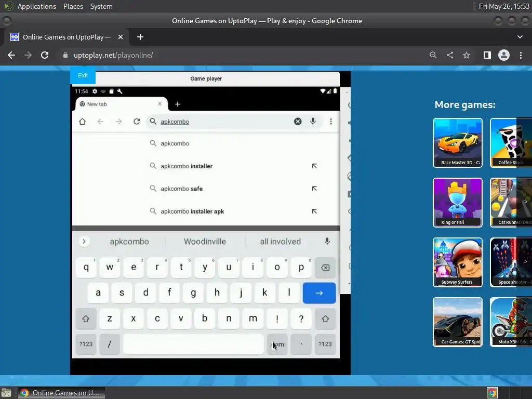Viewport: 532px width, 399px height.
Task: Clear the apkcombo search text
Action: [x=298, y=122]
